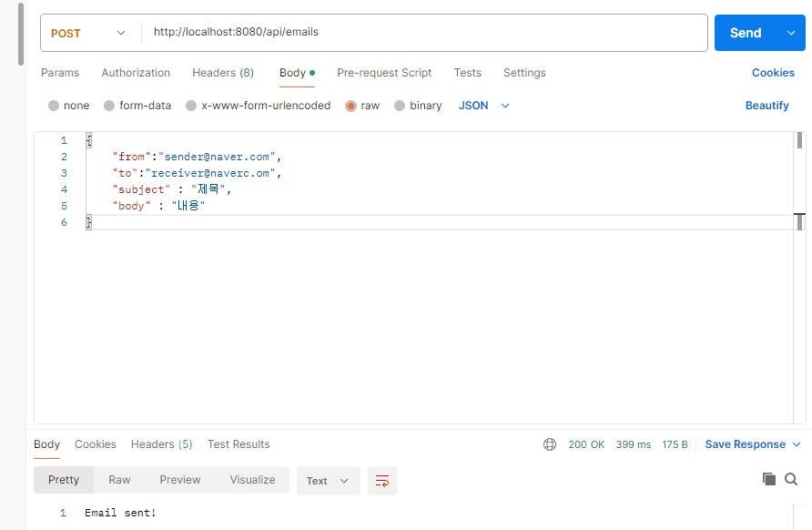812x530 pixels.
Task: Click the request URL input field
Action: point(423,32)
